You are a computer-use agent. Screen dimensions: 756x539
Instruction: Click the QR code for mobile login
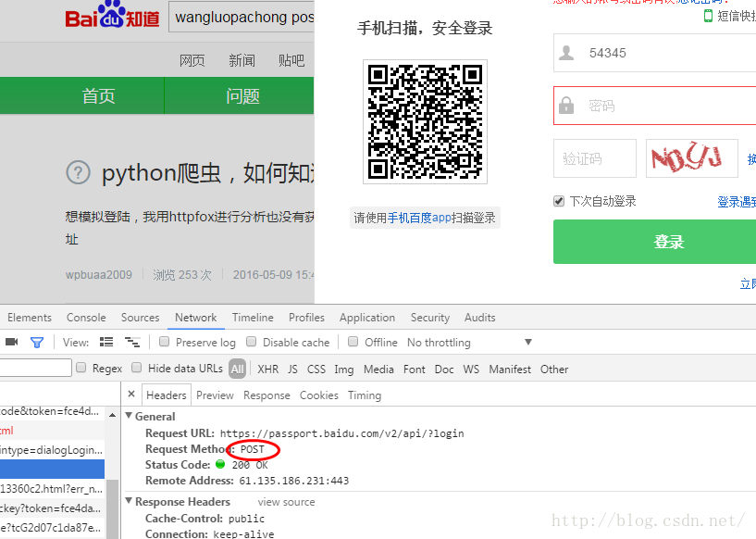(425, 121)
